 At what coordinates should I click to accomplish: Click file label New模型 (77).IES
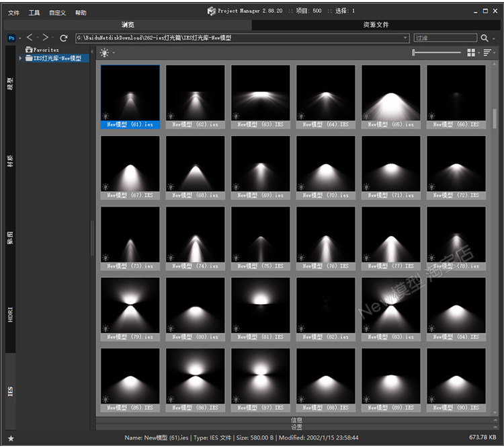tap(391, 266)
